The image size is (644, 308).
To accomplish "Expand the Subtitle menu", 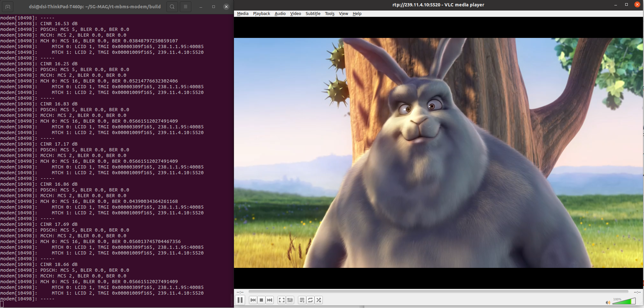I will [x=313, y=14].
